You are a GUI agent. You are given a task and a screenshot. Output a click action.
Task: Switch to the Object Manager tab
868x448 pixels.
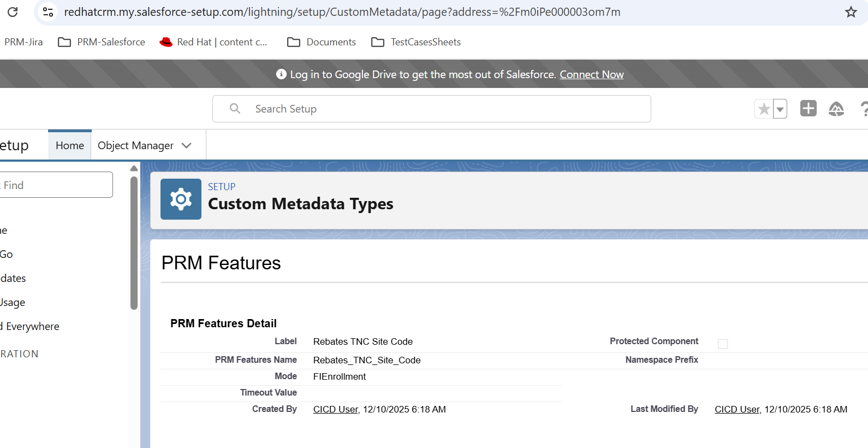pos(135,146)
